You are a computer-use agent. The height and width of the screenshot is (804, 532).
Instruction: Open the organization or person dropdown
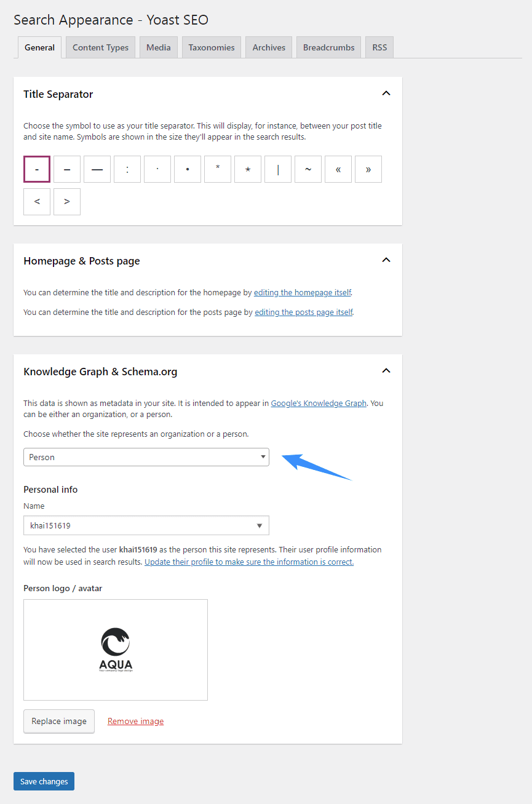pyautogui.click(x=146, y=457)
